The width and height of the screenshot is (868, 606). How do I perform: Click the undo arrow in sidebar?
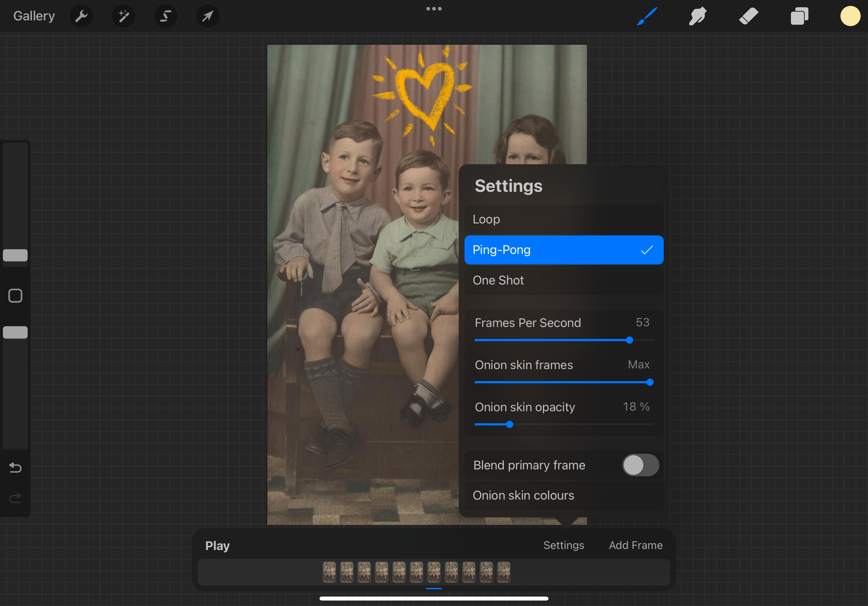point(15,468)
